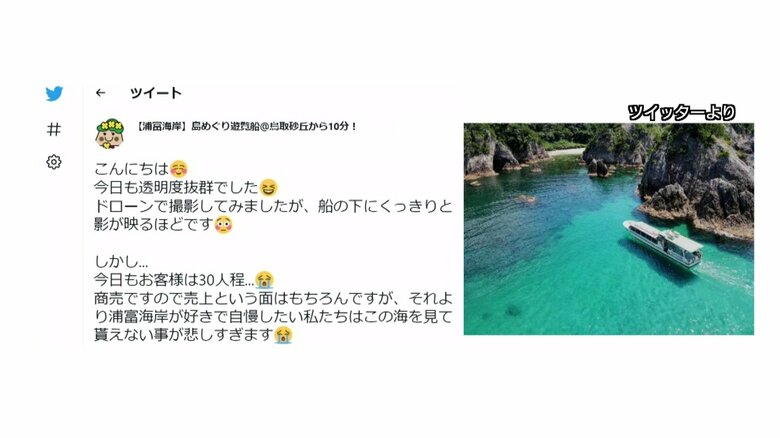Open the 浦富海岸 島めぐり遊覧船 account name
This screenshot has width=780, height=438.
[246, 126]
